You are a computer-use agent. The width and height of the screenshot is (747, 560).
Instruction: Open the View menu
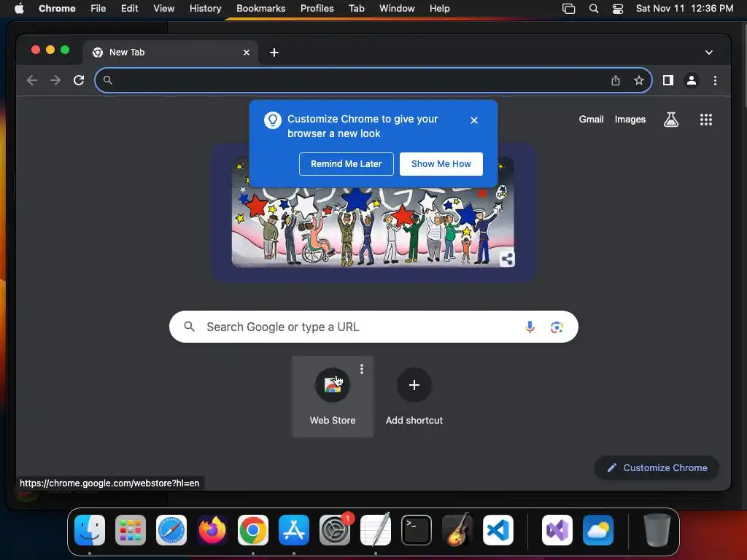click(163, 8)
